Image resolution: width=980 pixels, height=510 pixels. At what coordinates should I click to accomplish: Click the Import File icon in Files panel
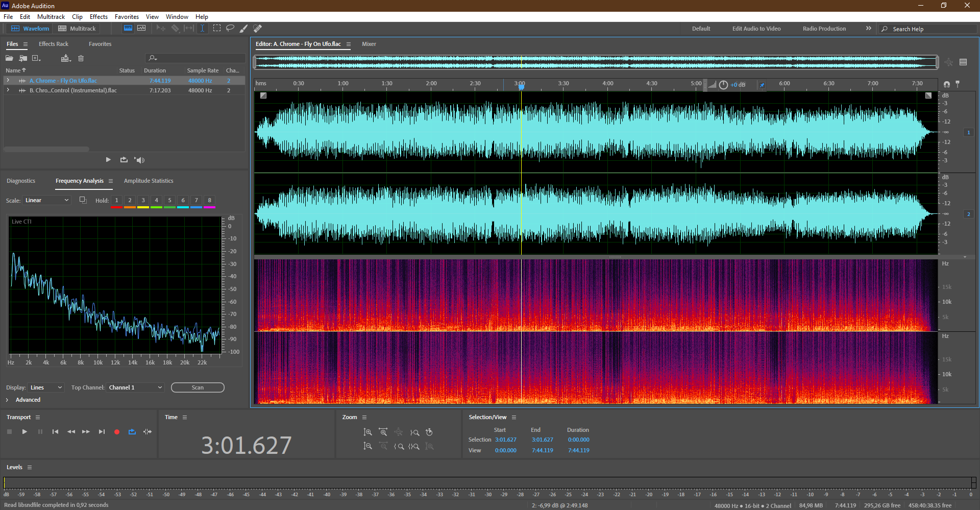pos(23,58)
